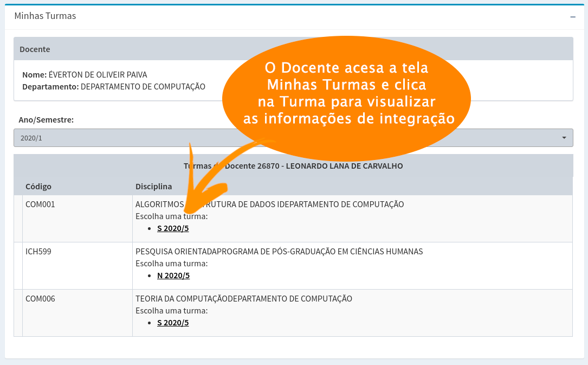
Task: Click the Minhas Turmas panel title
Action: (x=45, y=16)
